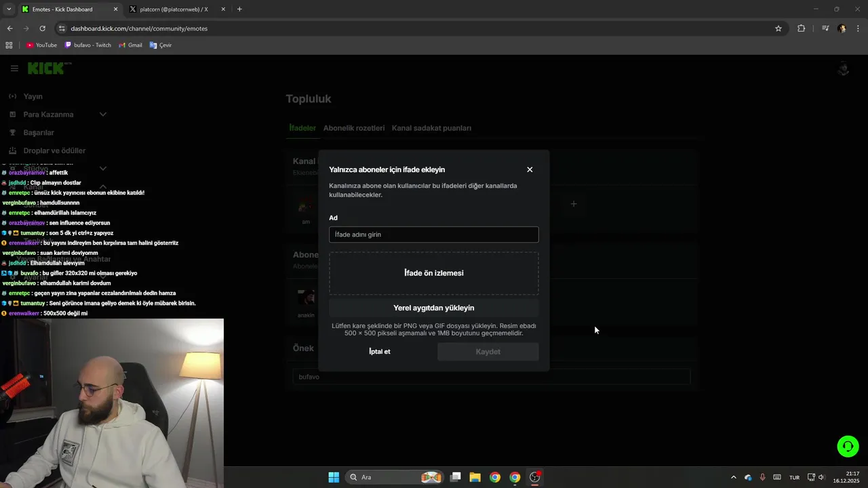Open Task View from taskbar
Screen dimensions: 868x488
click(x=456, y=477)
